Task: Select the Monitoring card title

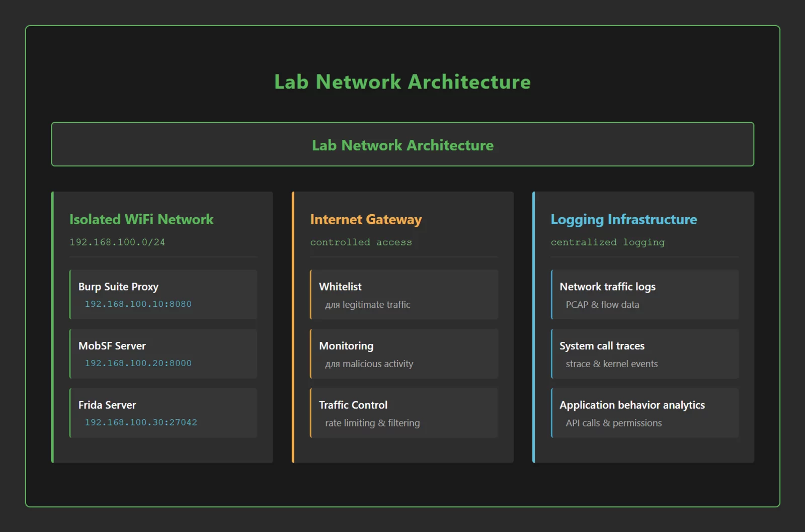Action: 346,346
